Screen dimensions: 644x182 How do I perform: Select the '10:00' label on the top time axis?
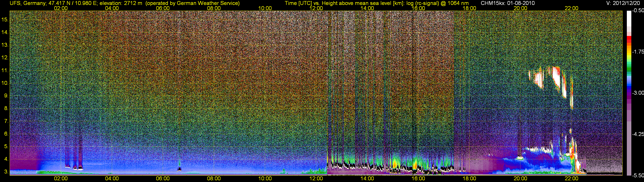pyautogui.click(x=265, y=8)
